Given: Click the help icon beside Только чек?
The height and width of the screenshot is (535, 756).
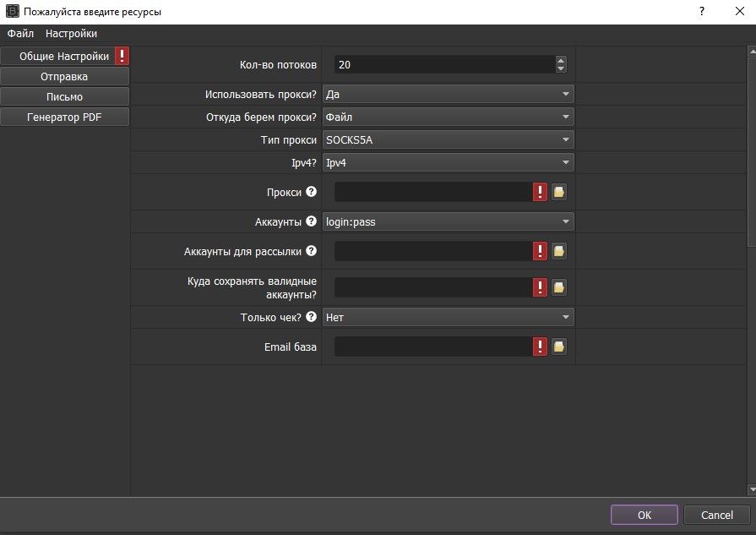Looking at the screenshot, I should coord(310,316).
